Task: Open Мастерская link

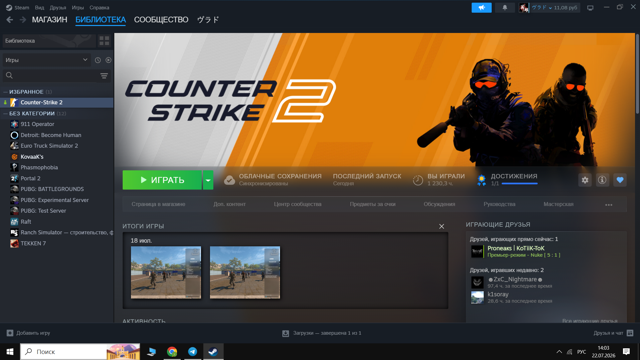Action: (x=558, y=204)
